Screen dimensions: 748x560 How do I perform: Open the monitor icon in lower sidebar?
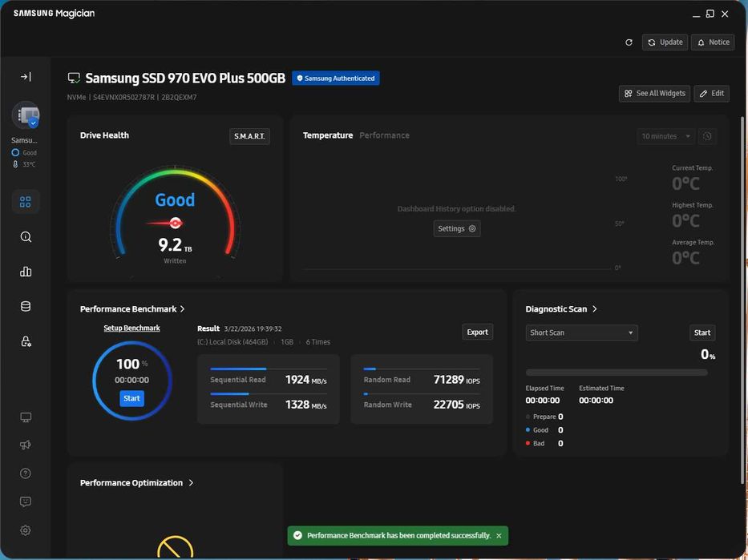click(26, 417)
